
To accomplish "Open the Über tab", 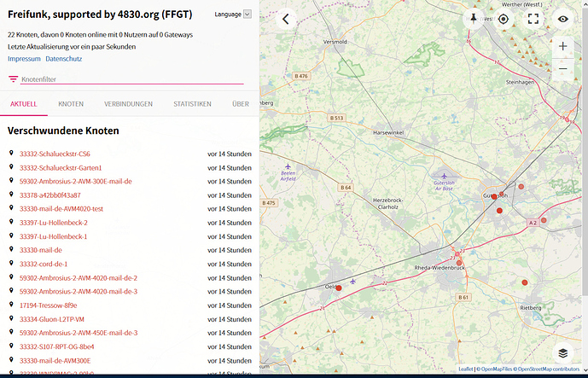I will (x=241, y=104).
